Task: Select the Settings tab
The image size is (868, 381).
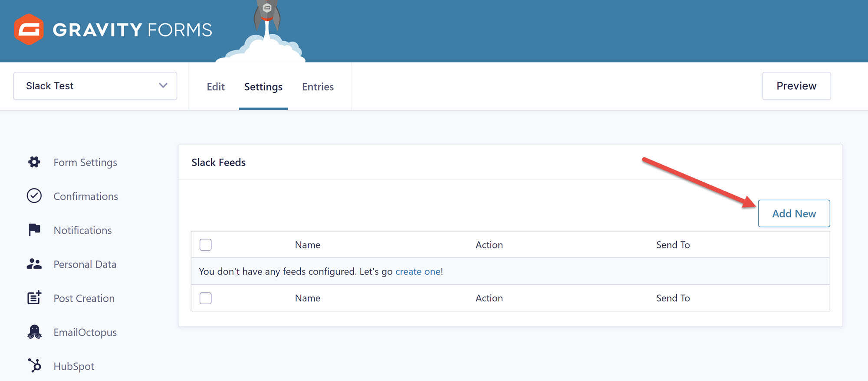Action: tap(263, 87)
